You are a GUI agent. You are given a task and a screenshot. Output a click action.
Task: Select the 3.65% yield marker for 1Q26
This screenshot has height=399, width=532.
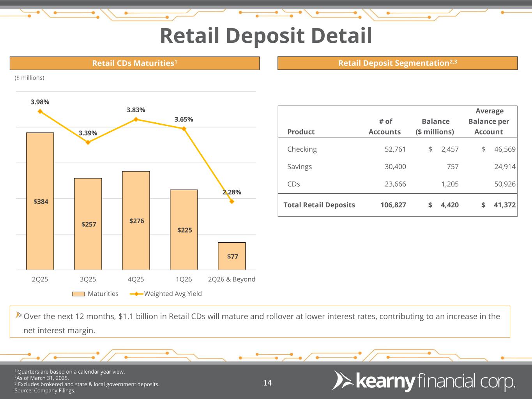[184, 128]
